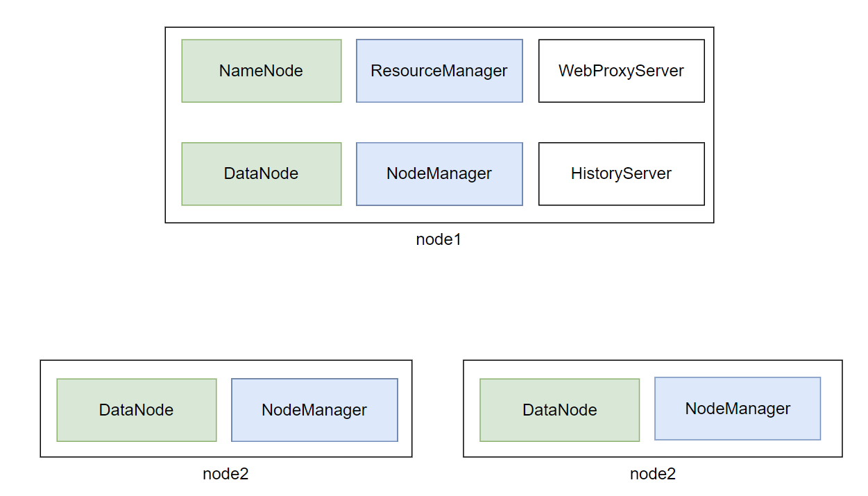Select the left node2 label

[225, 474]
